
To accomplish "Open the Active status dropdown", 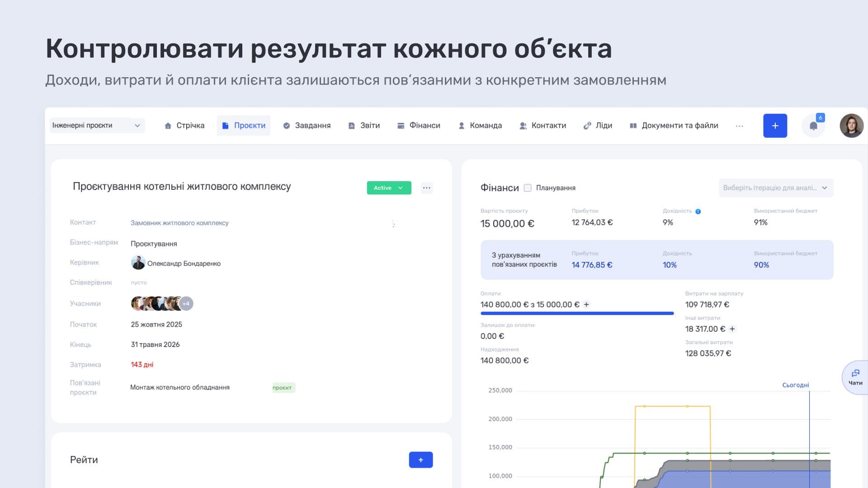I will (x=389, y=188).
